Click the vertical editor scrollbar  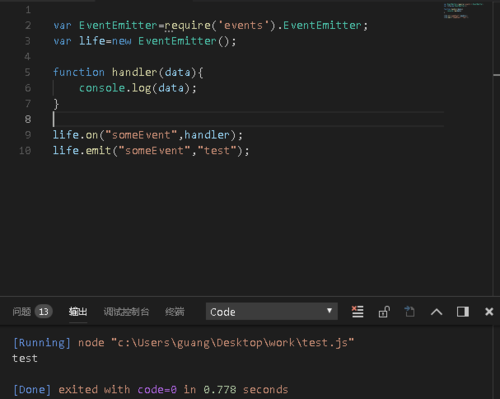pyautogui.click(x=496, y=148)
